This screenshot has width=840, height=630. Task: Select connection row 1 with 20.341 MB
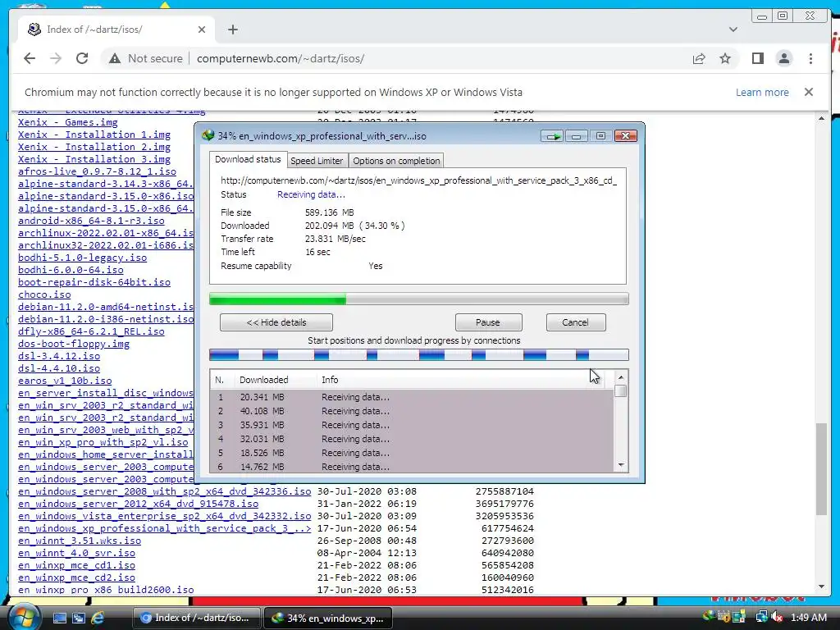(x=412, y=397)
